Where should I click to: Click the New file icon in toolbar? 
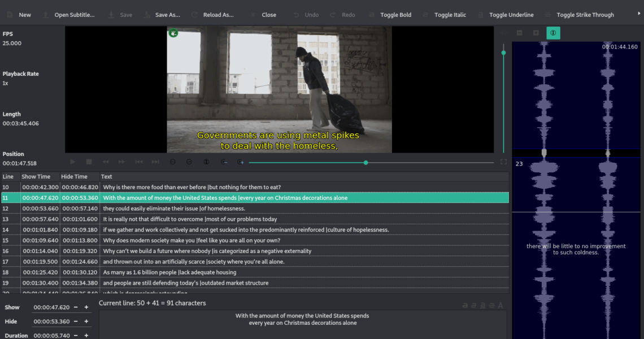pyautogui.click(x=10, y=15)
